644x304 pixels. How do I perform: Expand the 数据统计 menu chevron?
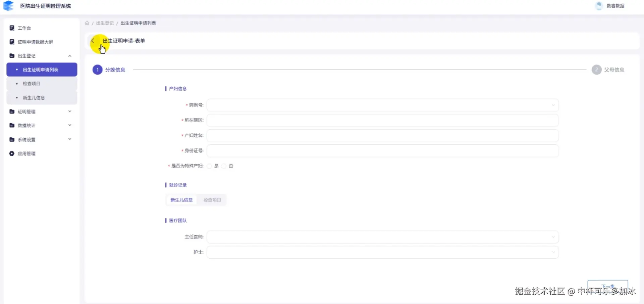[70, 125]
